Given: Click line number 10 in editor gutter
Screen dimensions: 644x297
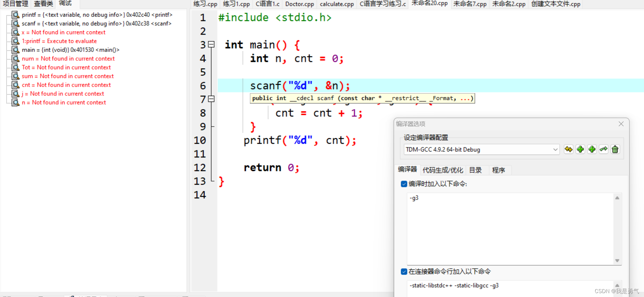Looking at the screenshot, I should (200, 140).
